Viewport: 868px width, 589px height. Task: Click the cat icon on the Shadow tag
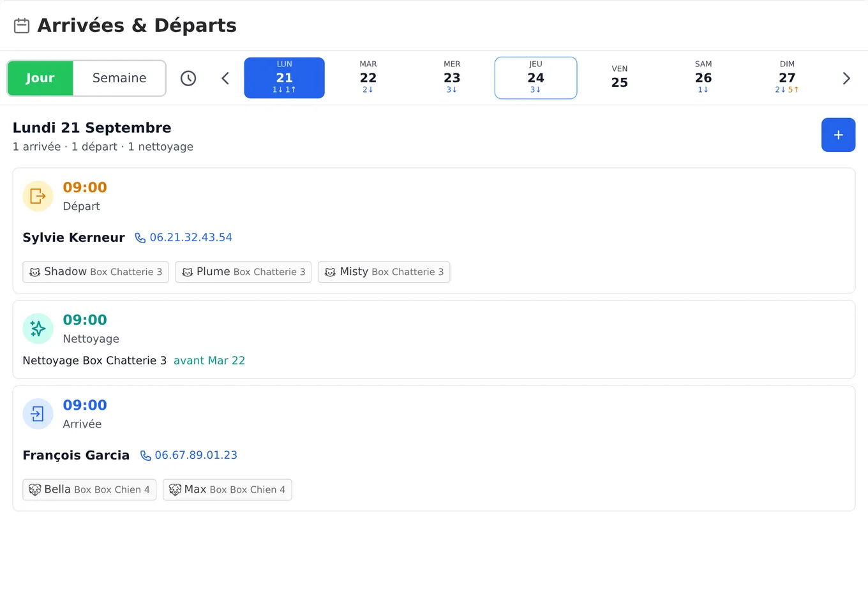coord(35,272)
